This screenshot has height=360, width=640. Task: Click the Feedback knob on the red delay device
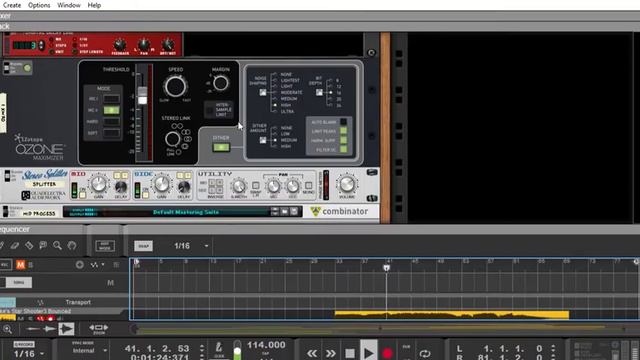120,44
